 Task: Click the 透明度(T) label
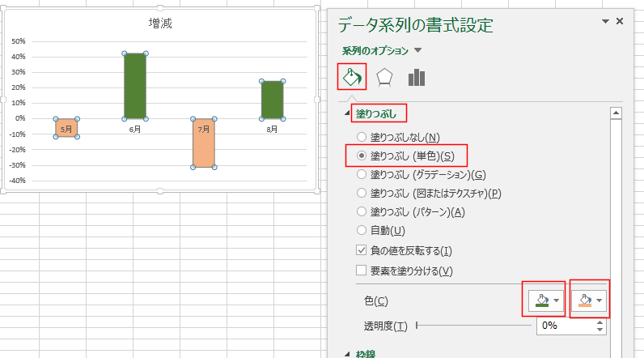pyautogui.click(x=385, y=326)
